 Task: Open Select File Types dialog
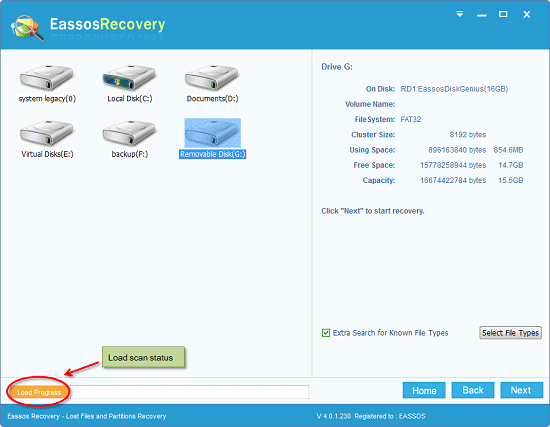[x=510, y=333]
